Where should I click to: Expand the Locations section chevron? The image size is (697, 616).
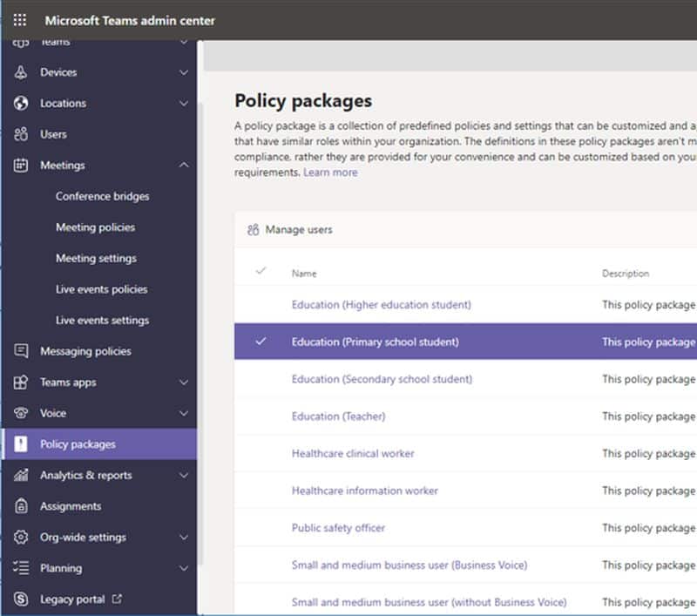tap(184, 103)
